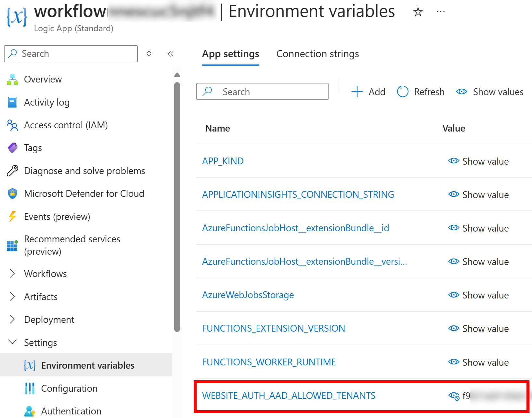The width and height of the screenshot is (532, 418).
Task: Show value for AzureFunctionsJobHost__extensionBundle__id
Action: tap(478, 228)
